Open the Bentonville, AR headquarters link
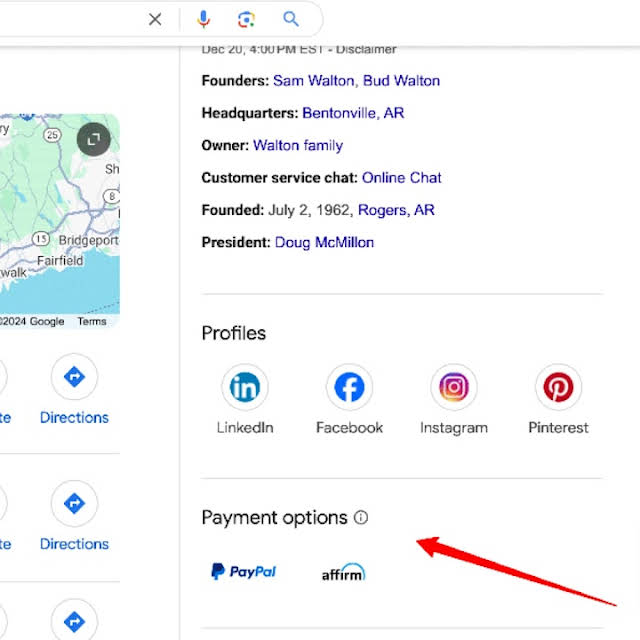 coord(353,113)
